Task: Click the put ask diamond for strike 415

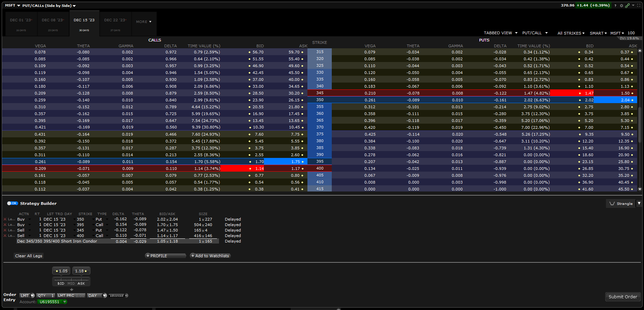Action: 632,189
